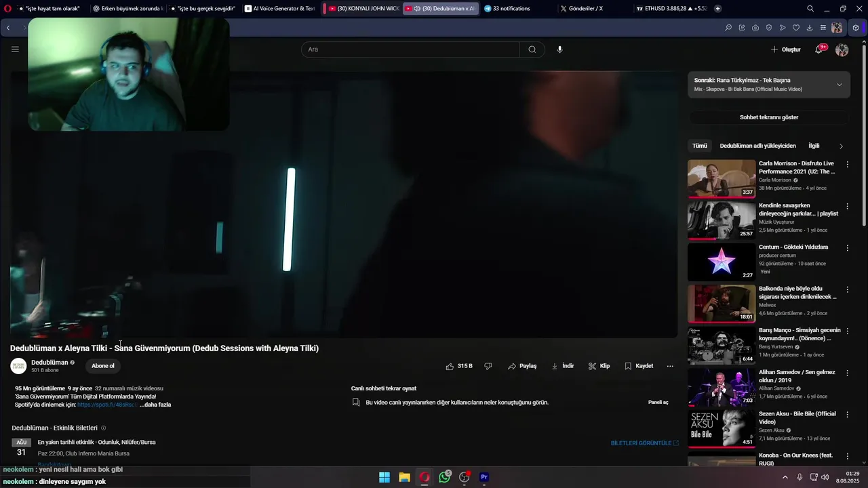The width and height of the screenshot is (868, 488).
Task: Click the YouTube search magnifier button
Action: [532, 49]
